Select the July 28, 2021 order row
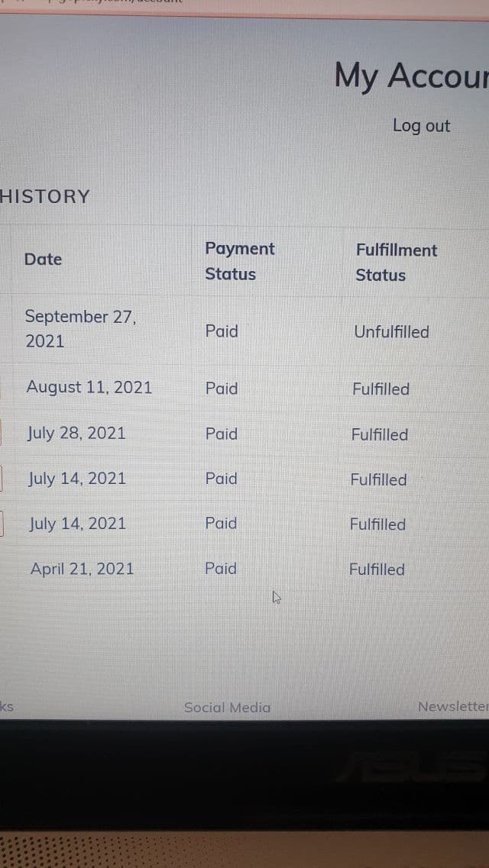This screenshot has width=489, height=868. (76, 434)
